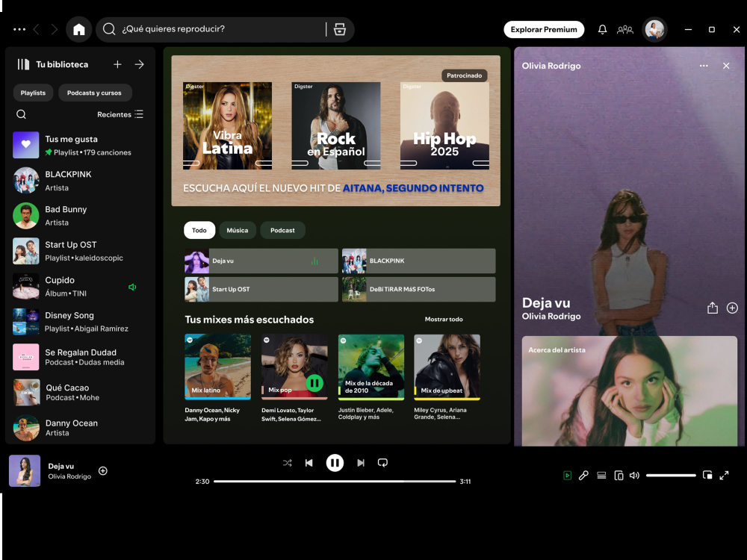Toggle repeat mode
Viewport: 747px width, 560px height.
[x=382, y=463]
